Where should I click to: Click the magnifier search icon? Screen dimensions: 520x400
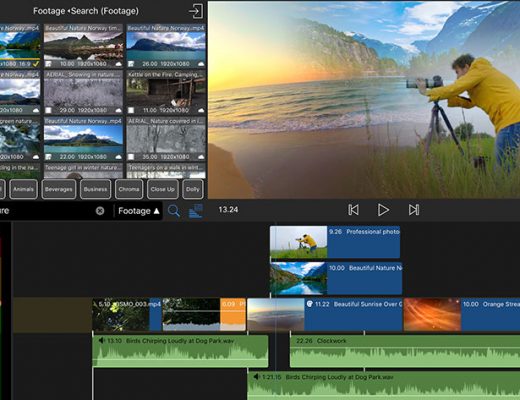point(174,211)
